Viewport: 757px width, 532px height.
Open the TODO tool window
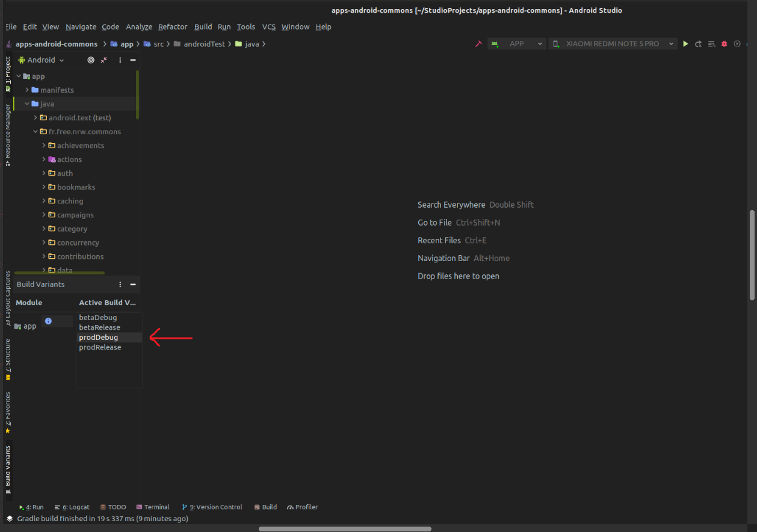click(x=113, y=507)
